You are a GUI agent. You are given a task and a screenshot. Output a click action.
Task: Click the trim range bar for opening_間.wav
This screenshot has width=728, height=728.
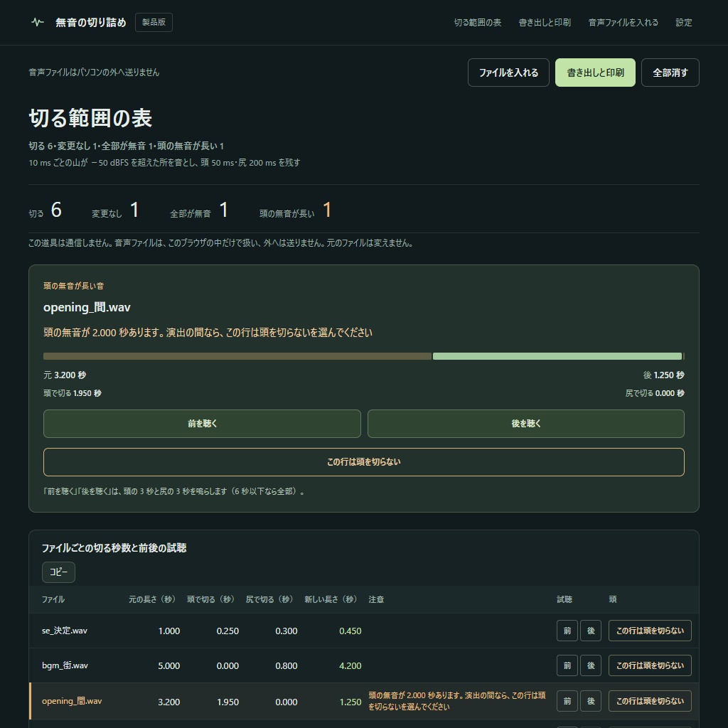pos(364,356)
